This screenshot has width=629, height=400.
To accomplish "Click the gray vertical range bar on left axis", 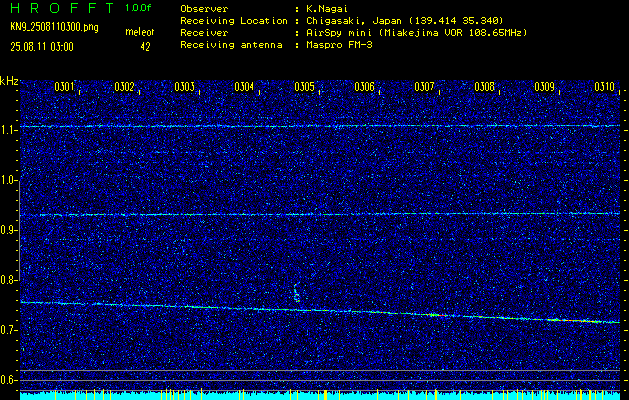I will point(20,231).
